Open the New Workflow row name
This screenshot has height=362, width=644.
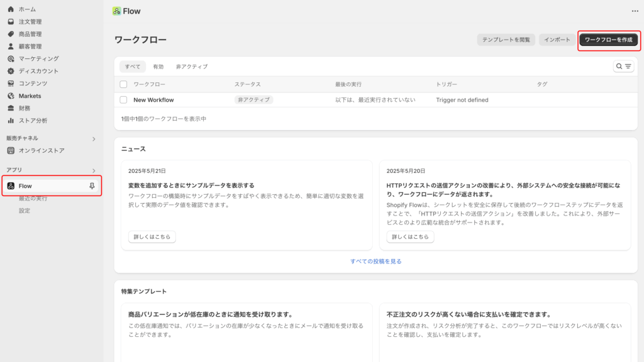tap(153, 100)
